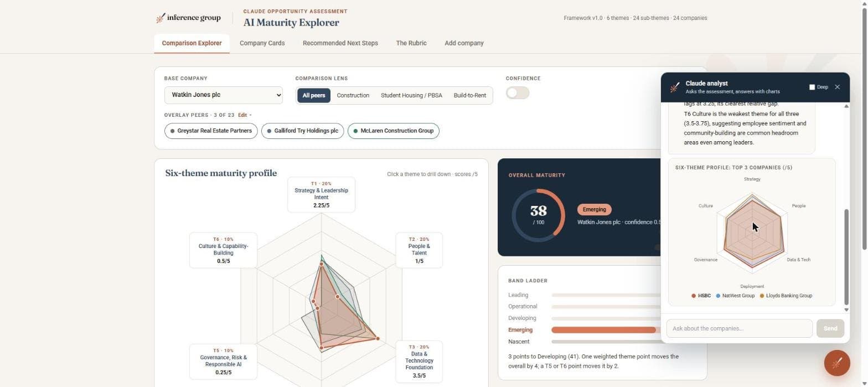
Task: Select the All peers lens
Action: coord(314,95)
